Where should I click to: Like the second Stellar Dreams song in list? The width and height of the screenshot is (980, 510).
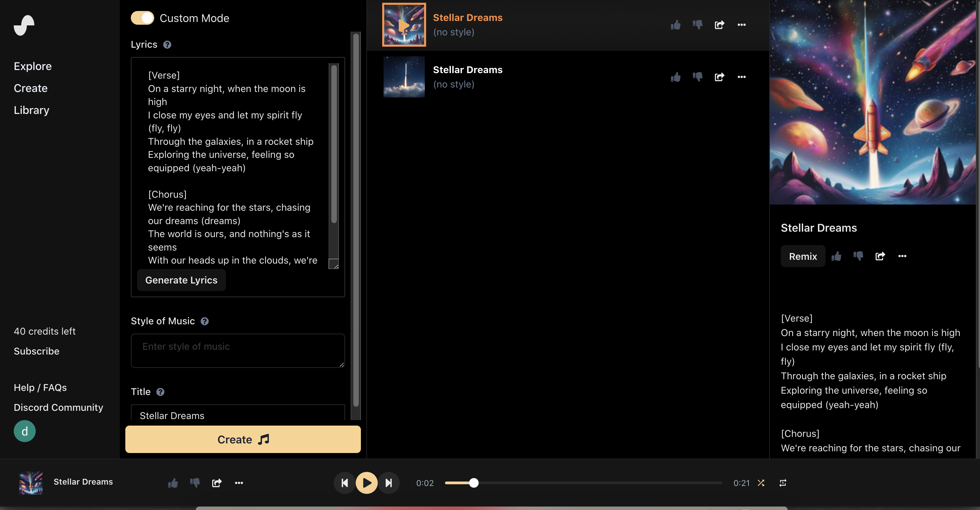pos(675,77)
